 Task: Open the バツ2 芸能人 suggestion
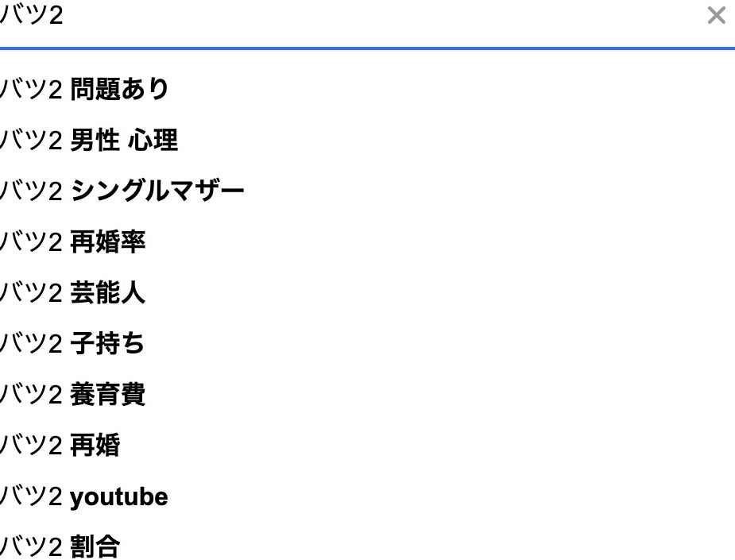click(72, 293)
